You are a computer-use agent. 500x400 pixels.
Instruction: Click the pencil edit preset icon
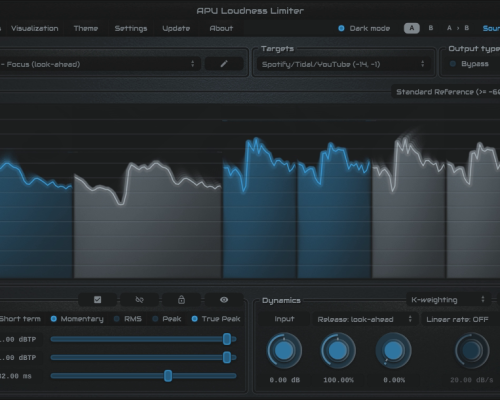[x=224, y=64]
